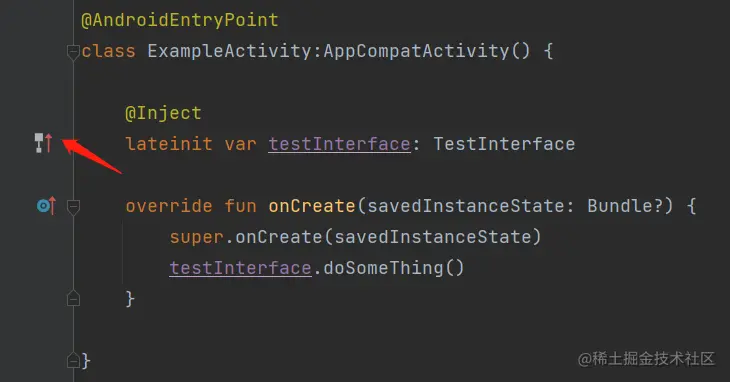Click the onCreate closing-brace fold marker
Viewport: 730px width, 382px height.
73,298
